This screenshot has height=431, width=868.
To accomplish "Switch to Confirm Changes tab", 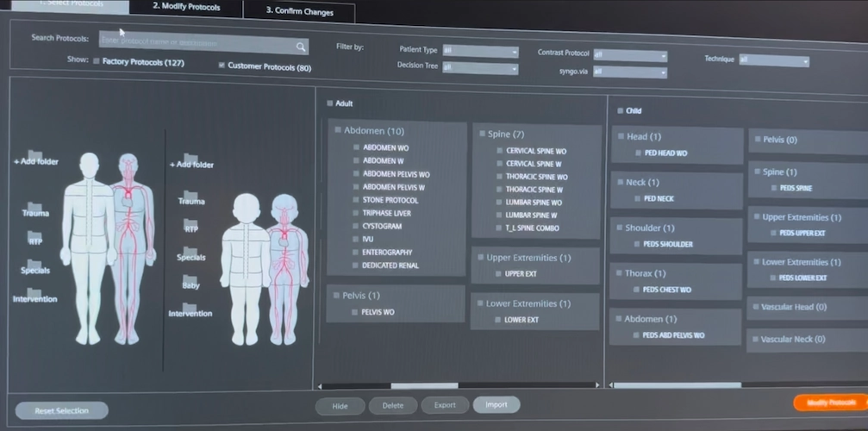I will click(299, 11).
